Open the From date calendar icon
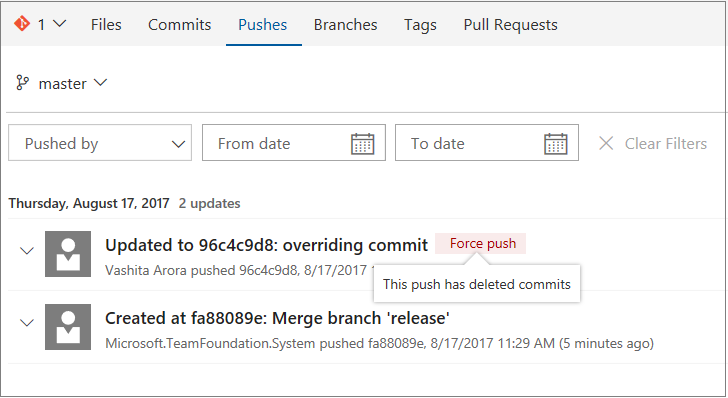The image size is (728, 398). coord(363,144)
